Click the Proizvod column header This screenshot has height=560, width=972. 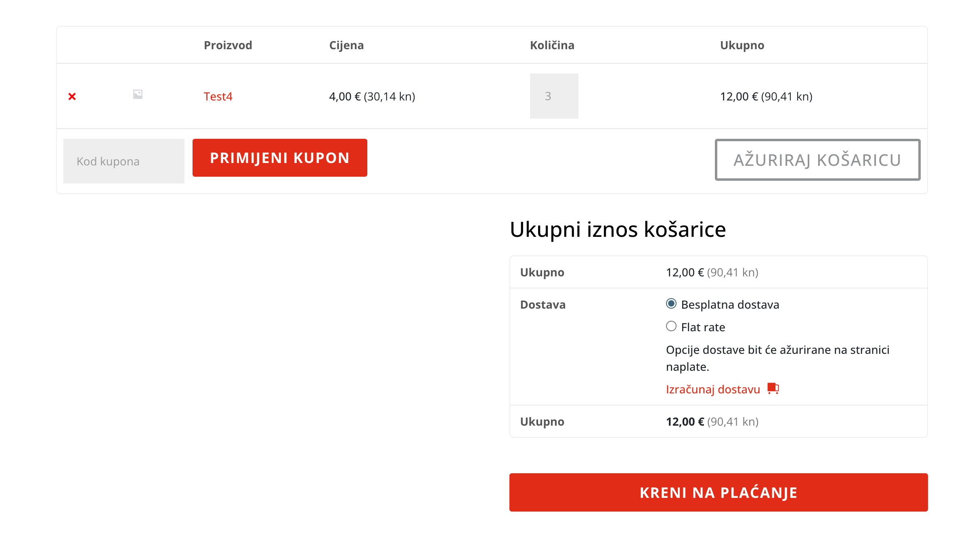[x=228, y=45]
